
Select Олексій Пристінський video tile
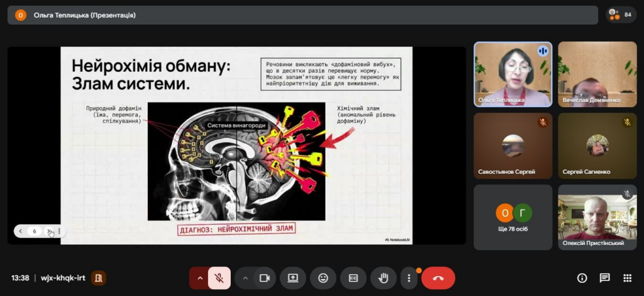pyautogui.click(x=597, y=217)
